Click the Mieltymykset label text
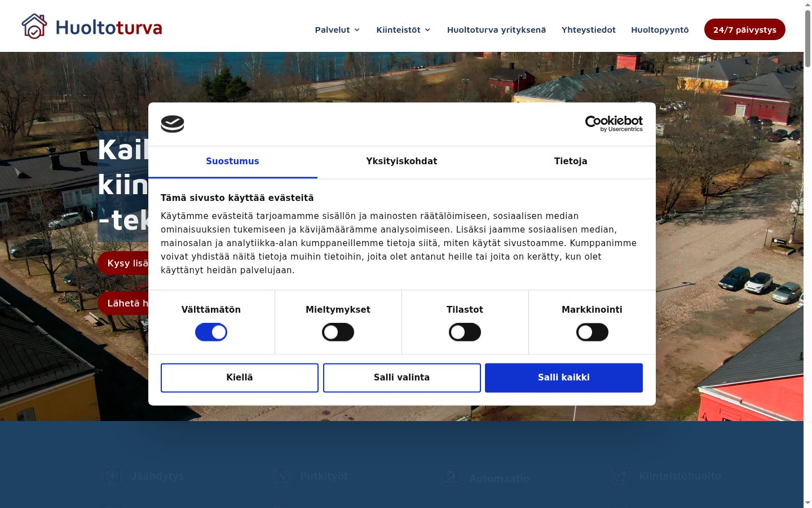812x508 pixels. coord(338,309)
